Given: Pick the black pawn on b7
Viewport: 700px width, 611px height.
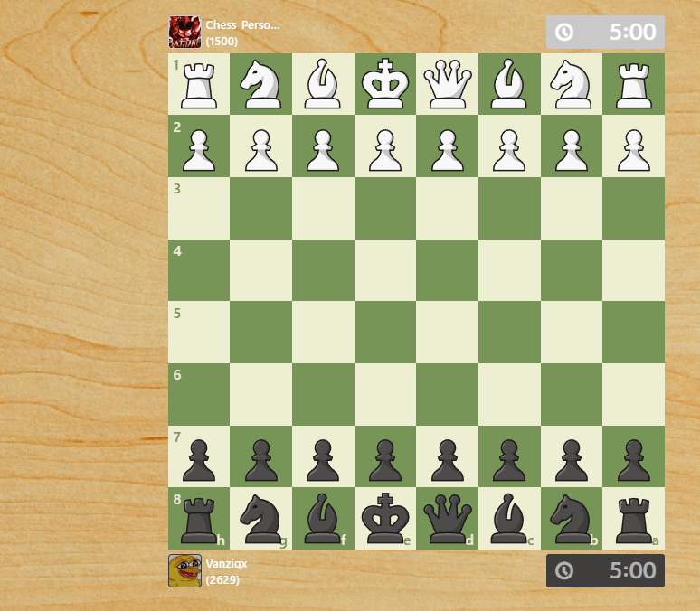Looking at the screenshot, I should tap(572, 460).
